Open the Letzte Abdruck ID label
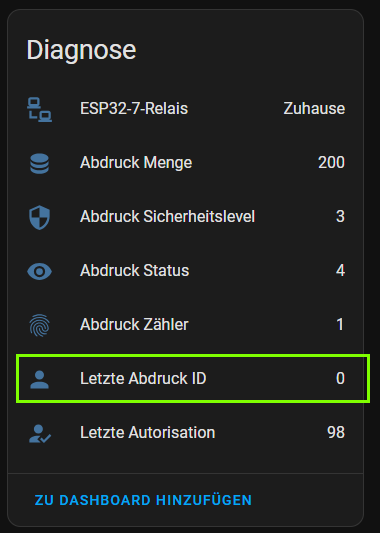380x533 pixels. click(x=143, y=378)
